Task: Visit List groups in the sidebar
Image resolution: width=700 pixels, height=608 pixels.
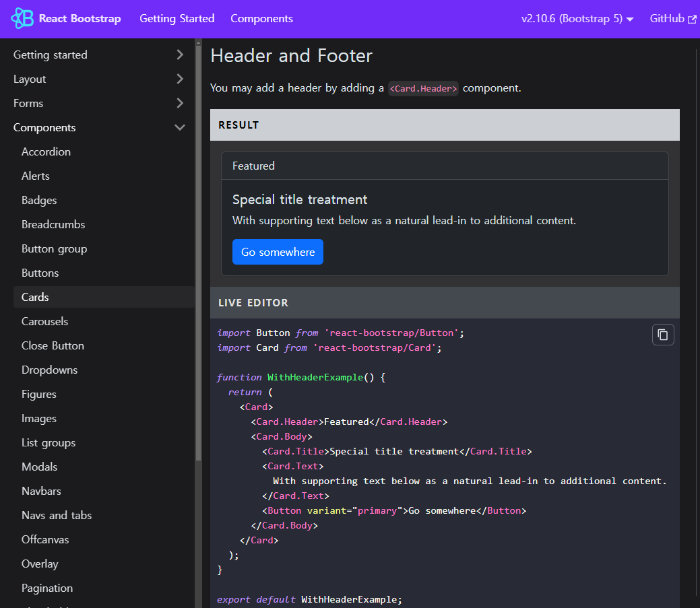Action: point(49,442)
